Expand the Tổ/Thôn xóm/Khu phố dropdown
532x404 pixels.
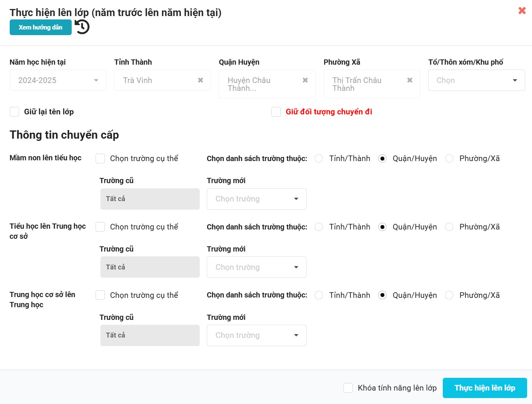[476, 80]
